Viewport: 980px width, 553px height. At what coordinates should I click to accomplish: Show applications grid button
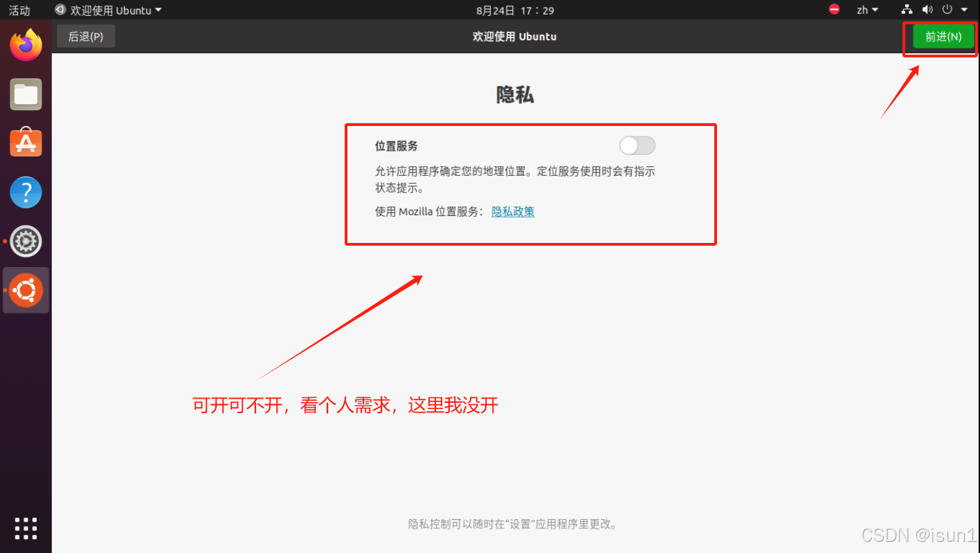(26, 528)
